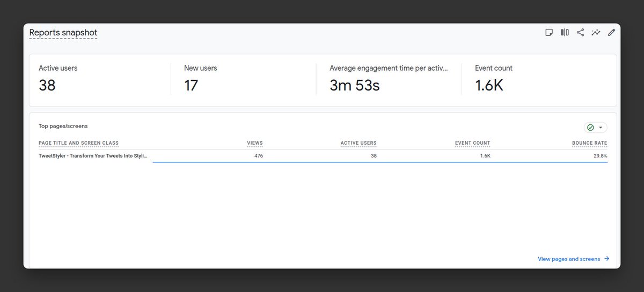Click the green check status icon

(590, 128)
